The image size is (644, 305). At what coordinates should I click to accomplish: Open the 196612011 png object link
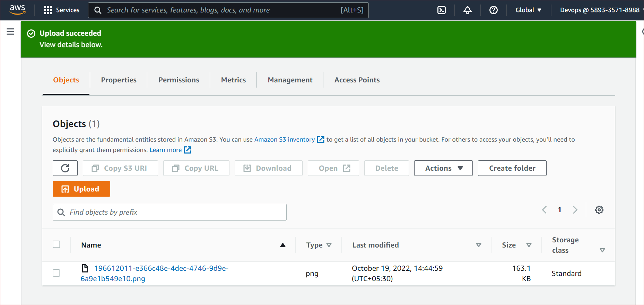[155, 273]
